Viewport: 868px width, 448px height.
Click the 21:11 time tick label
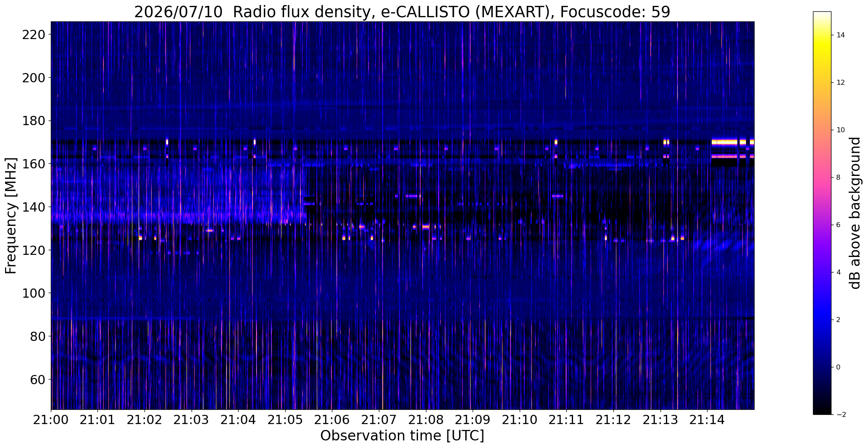coord(567,420)
